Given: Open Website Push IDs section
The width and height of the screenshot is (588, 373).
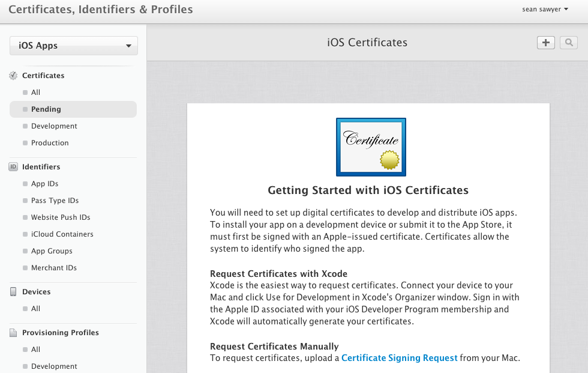Looking at the screenshot, I should coord(61,217).
